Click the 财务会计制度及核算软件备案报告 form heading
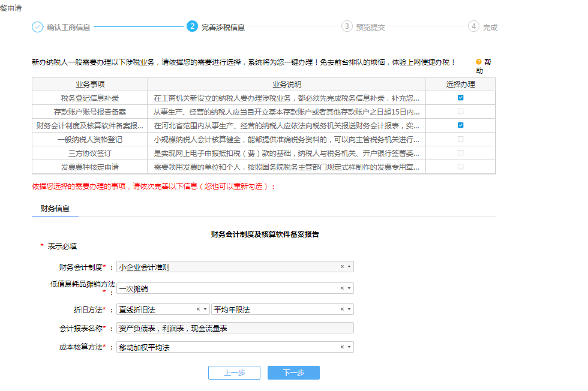 point(265,234)
